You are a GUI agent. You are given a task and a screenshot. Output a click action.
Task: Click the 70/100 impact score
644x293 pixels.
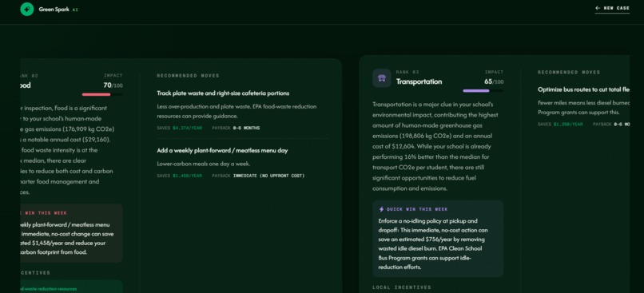113,85
